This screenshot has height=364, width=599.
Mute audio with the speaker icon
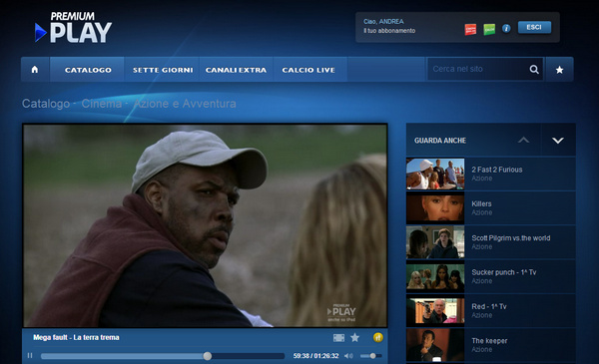pyautogui.click(x=348, y=356)
